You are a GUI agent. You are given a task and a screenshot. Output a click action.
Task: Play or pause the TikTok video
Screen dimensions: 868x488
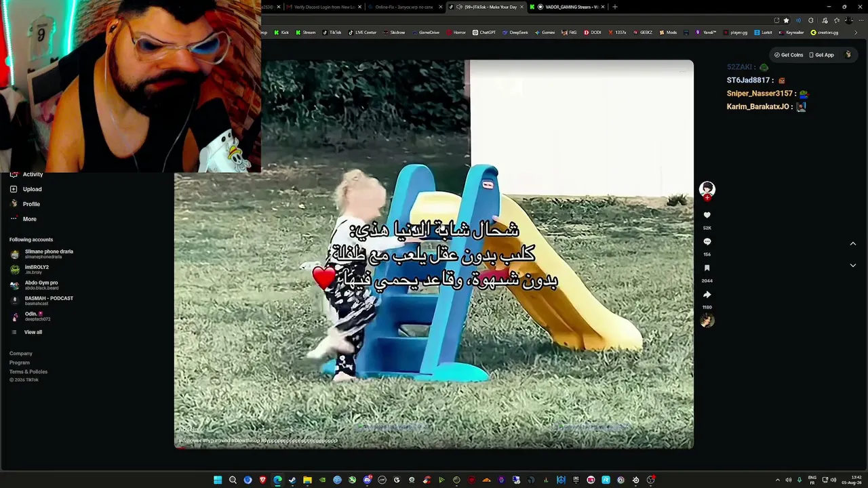tap(434, 254)
